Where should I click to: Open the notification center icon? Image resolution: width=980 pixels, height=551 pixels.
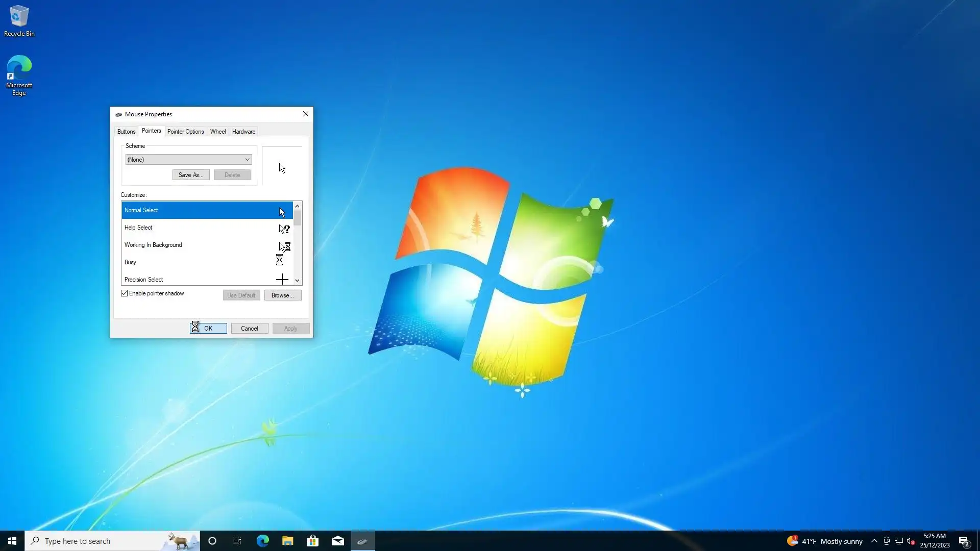(964, 541)
